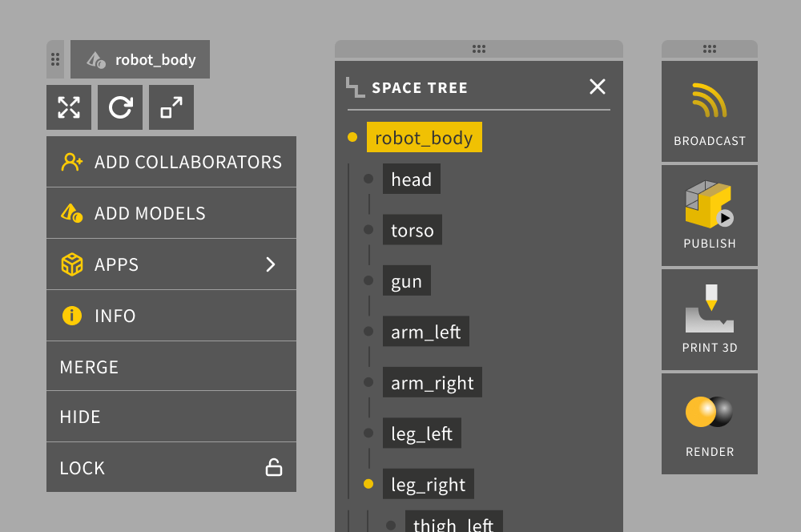801x532 pixels.
Task: Select the thigh_left child node
Action: point(453,522)
